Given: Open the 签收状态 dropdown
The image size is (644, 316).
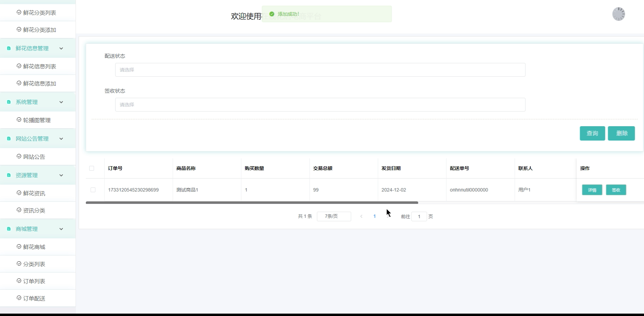Looking at the screenshot, I should tap(320, 105).
